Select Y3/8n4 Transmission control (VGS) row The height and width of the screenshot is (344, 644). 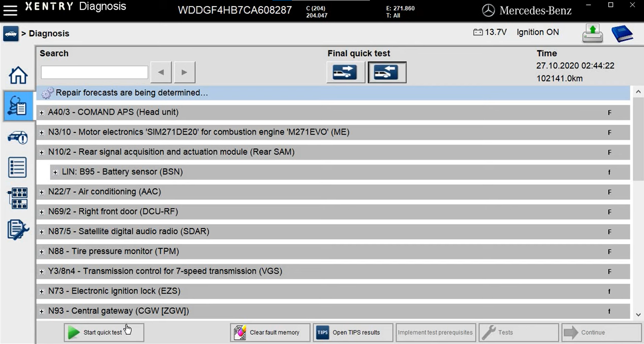point(165,271)
